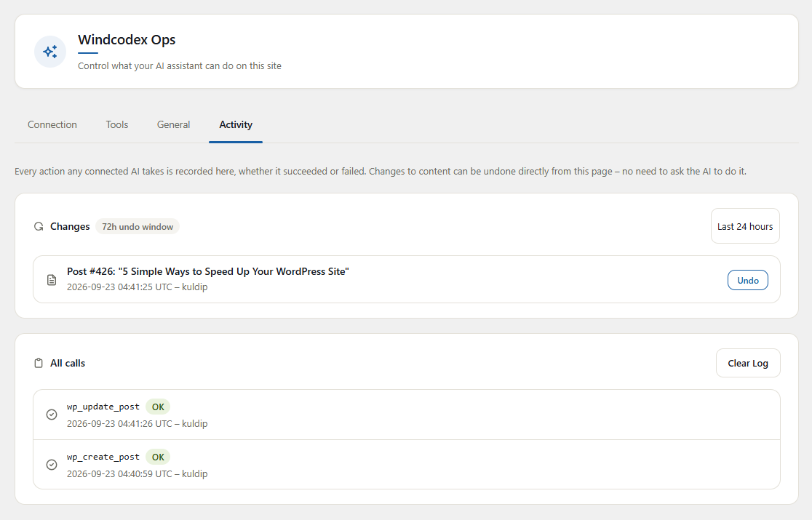Clear the All calls log
The width and height of the screenshot is (812, 520).
[x=748, y=363]
